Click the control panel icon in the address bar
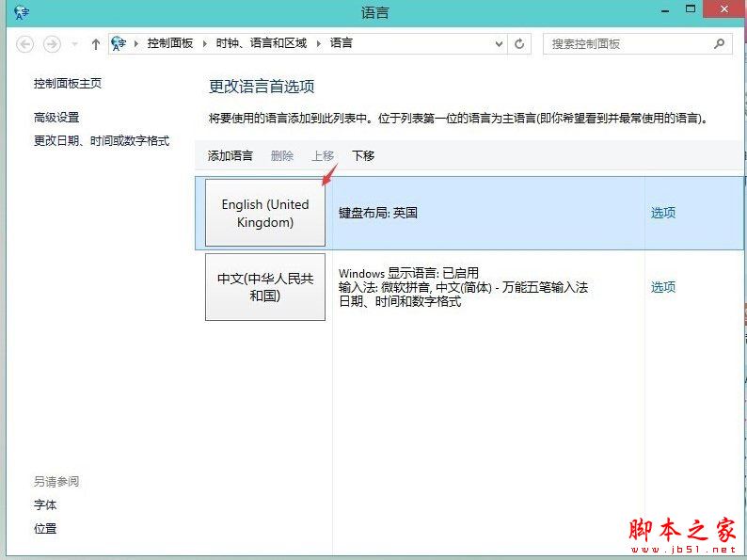747x560 pixels. 119,43
